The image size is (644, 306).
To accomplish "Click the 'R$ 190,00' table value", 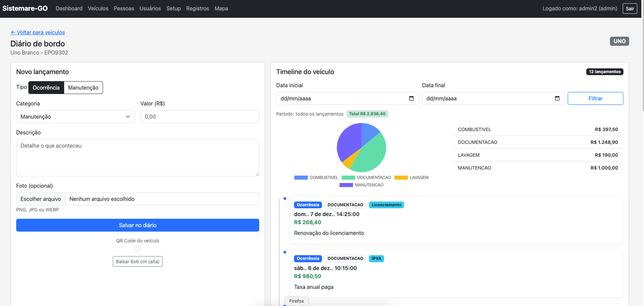I will 606,155.
